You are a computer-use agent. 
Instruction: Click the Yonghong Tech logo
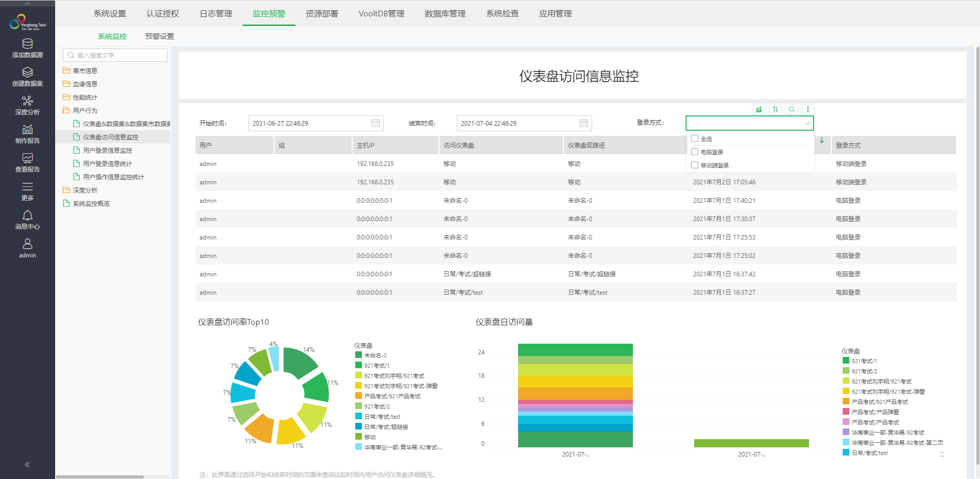pos(28,22)
